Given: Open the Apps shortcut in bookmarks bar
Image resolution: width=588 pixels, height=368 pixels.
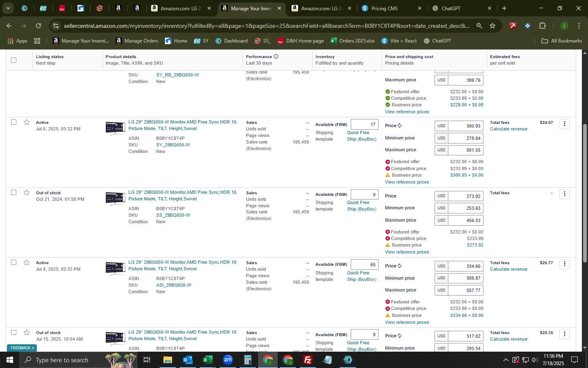Looking at the screenshot, I should tap(18, 41).
